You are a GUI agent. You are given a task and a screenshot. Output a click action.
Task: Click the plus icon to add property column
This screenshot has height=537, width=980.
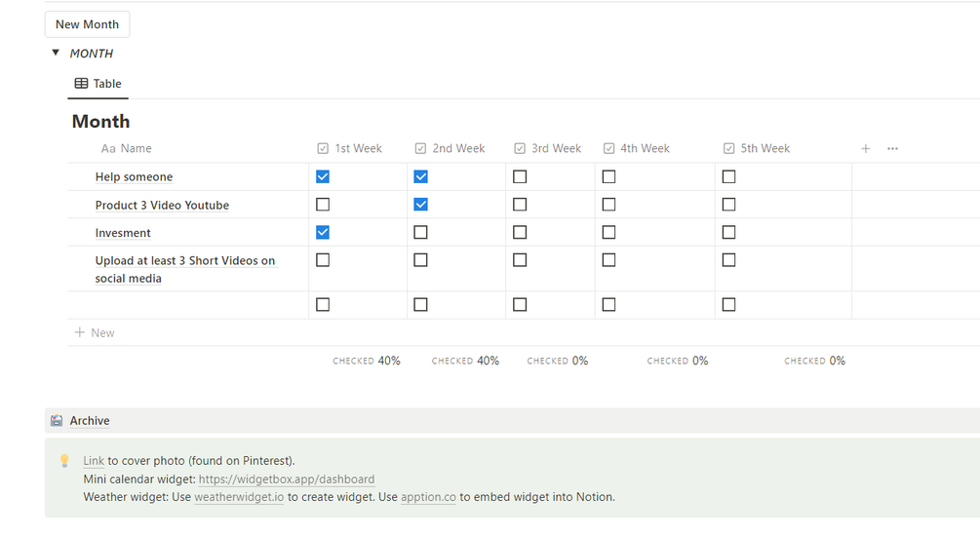pos(865,149)
